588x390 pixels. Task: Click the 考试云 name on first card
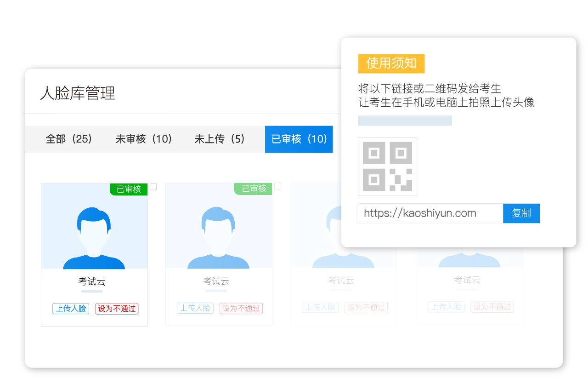pos(92,281)
